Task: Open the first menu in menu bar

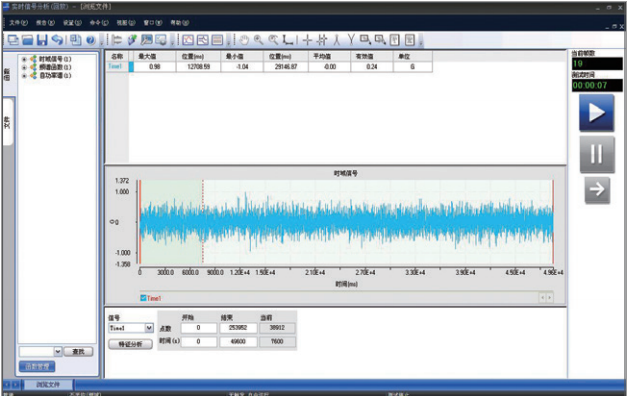Action: point(18,23)
